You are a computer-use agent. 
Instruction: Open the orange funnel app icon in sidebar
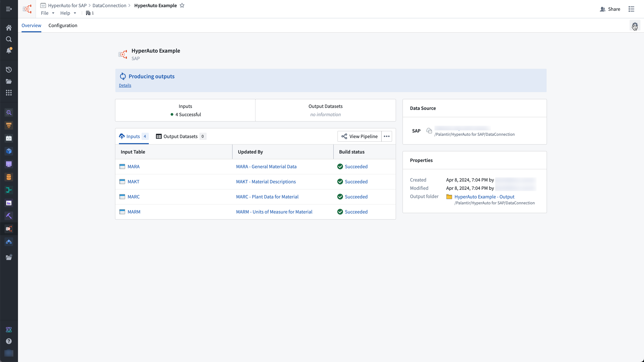click(9, 125)
